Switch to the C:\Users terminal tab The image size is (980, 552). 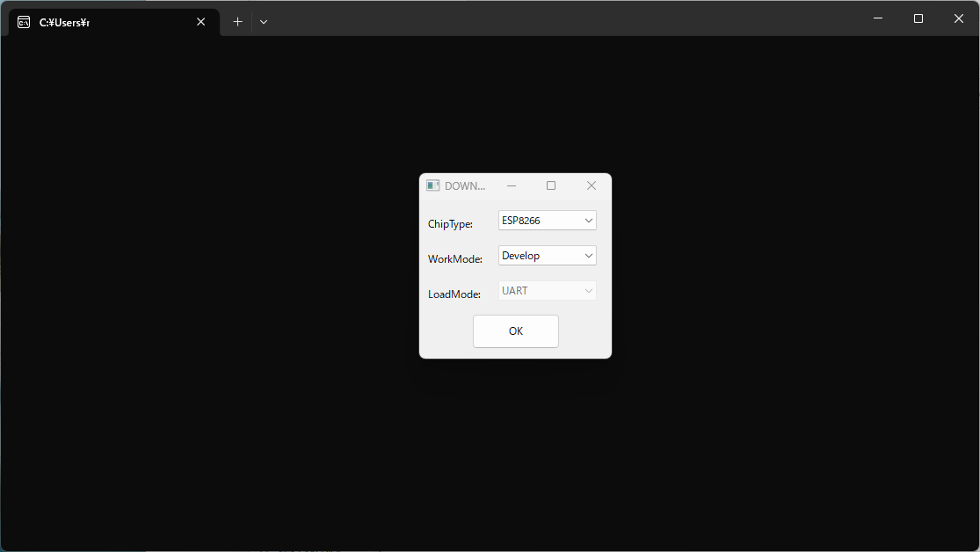[x=97, y=21]
